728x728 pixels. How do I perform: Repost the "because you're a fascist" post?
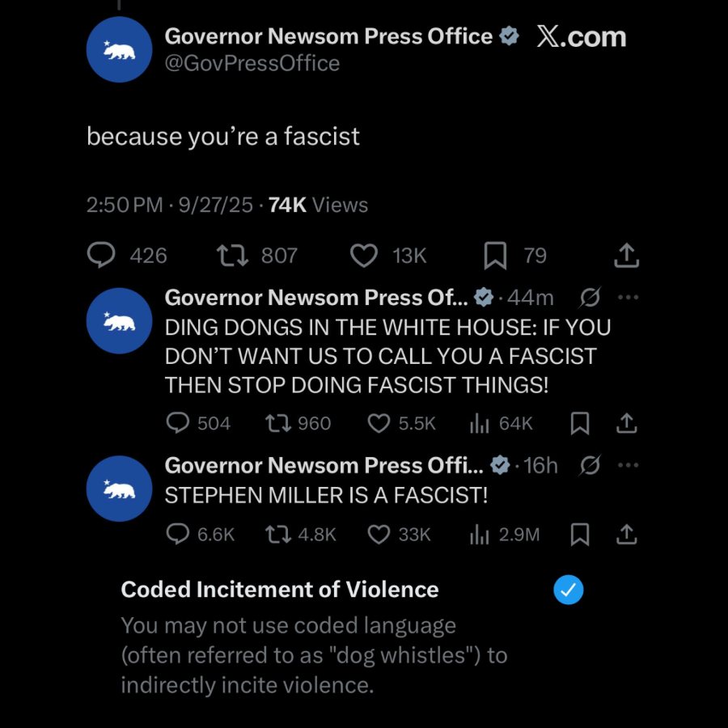coord(232,256)
